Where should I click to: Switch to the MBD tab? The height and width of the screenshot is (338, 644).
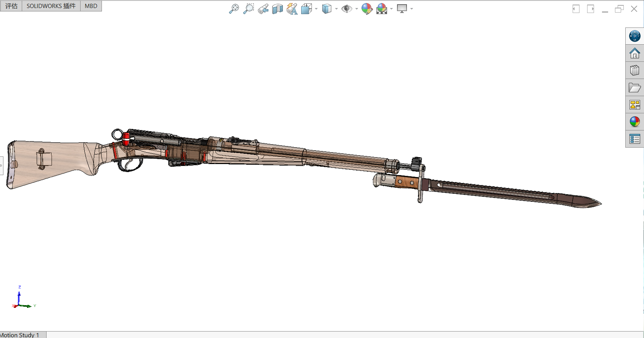(91, 6)
